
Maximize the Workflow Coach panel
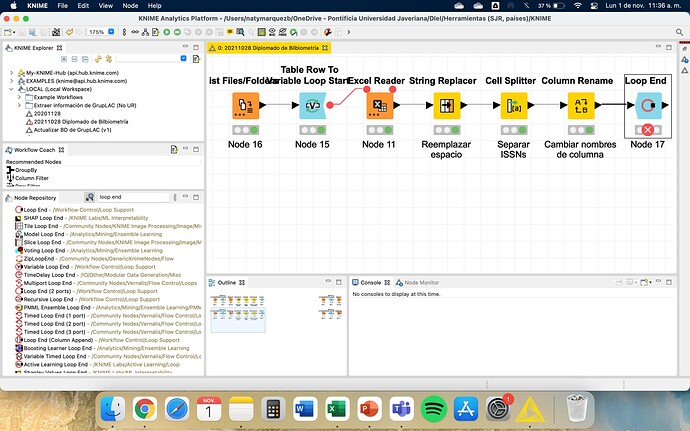coord(196,149)
